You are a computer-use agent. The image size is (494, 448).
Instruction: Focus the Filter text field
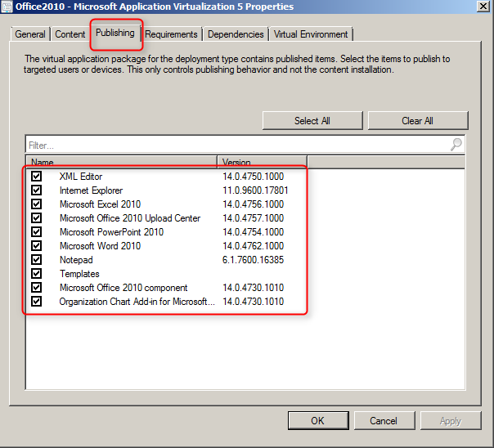pyautogui.click(x=245, y=145)
